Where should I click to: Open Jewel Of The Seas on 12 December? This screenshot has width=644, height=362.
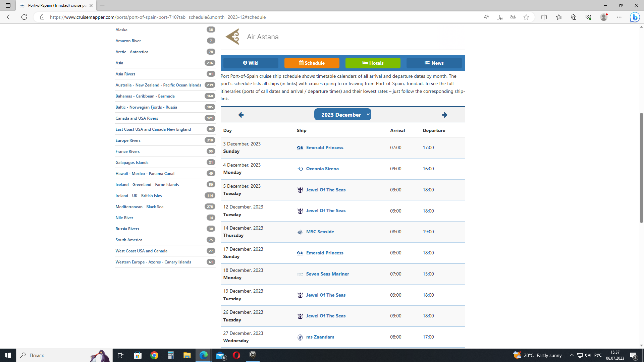pos(325,210)
